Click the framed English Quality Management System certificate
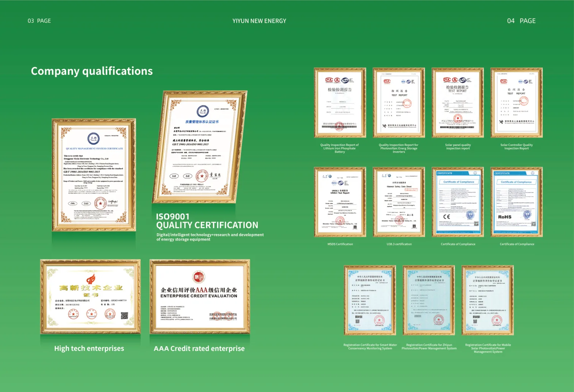The width and height of the screenshot is (574, 392). (x=94, y=175)
